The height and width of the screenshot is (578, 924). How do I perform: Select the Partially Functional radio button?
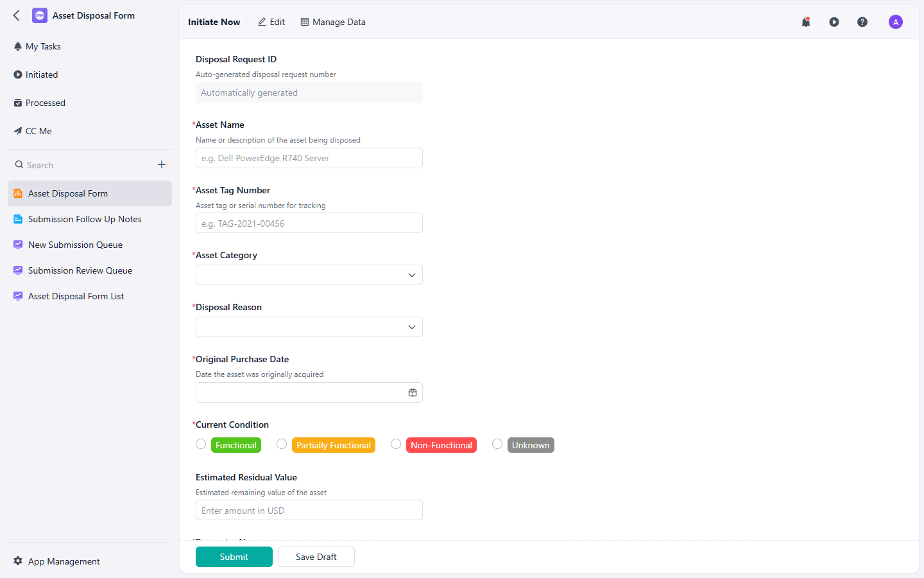[282, 444]
